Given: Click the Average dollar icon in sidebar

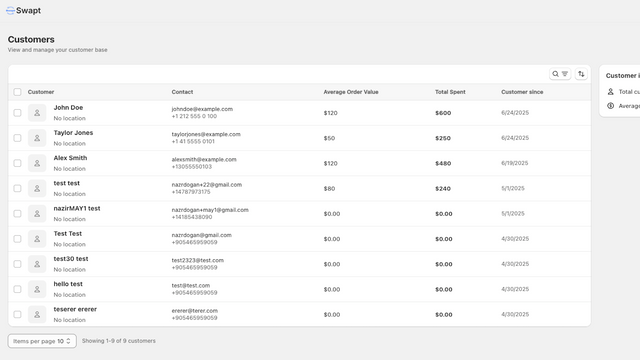Looking at the screenshot, I should pos(611,106).
